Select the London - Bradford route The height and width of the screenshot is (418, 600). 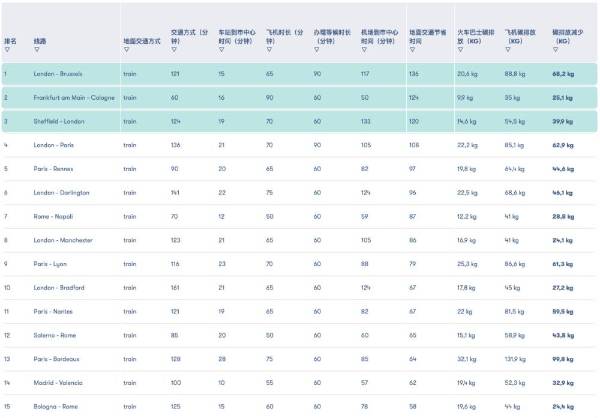pos(59,287)
